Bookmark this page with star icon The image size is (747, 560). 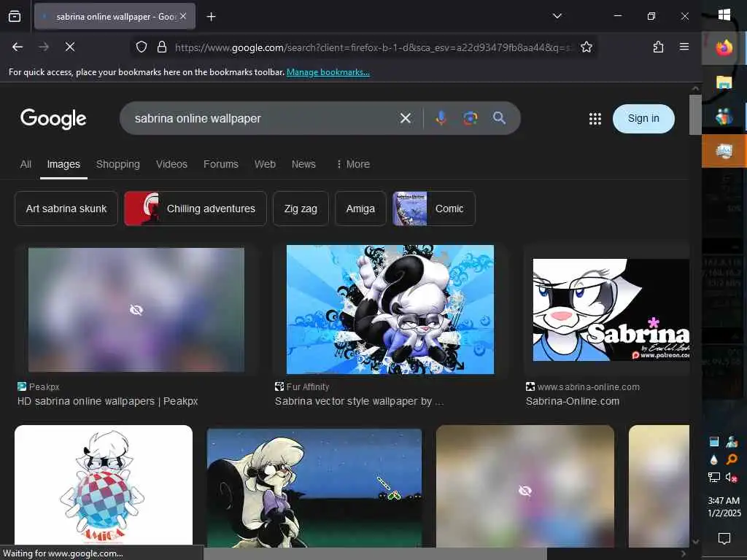(587, 47)
